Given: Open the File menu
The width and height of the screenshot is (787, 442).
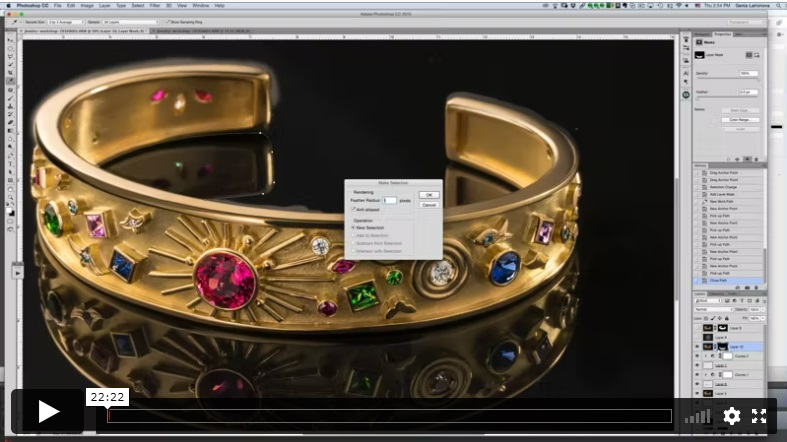Looking at the screenshot, I should click(x=58, y=6).
